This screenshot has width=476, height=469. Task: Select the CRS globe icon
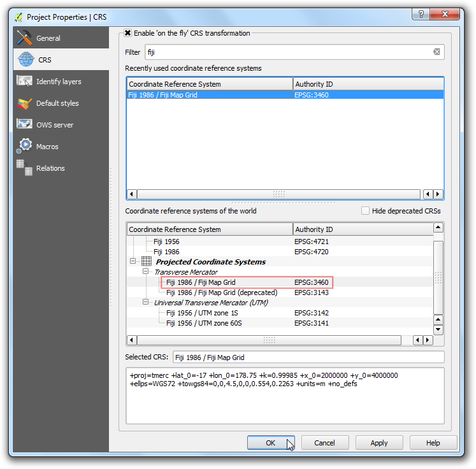pos(25,60)
